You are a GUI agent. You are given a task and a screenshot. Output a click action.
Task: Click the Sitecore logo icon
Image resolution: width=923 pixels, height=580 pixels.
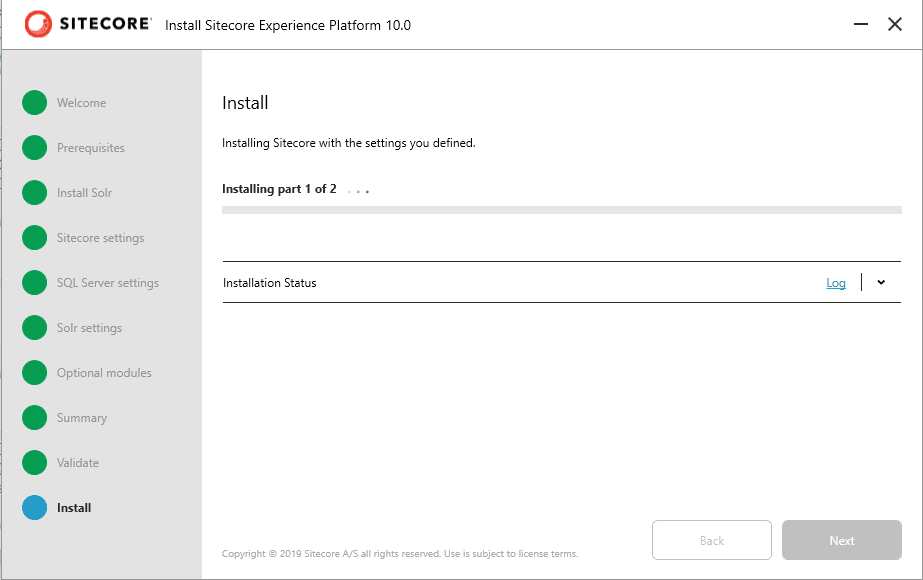point(38,24)
